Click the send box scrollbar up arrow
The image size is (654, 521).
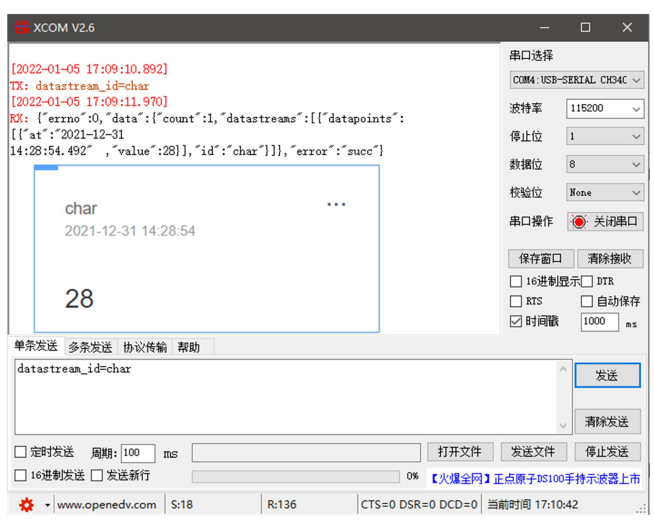[563, 369]
